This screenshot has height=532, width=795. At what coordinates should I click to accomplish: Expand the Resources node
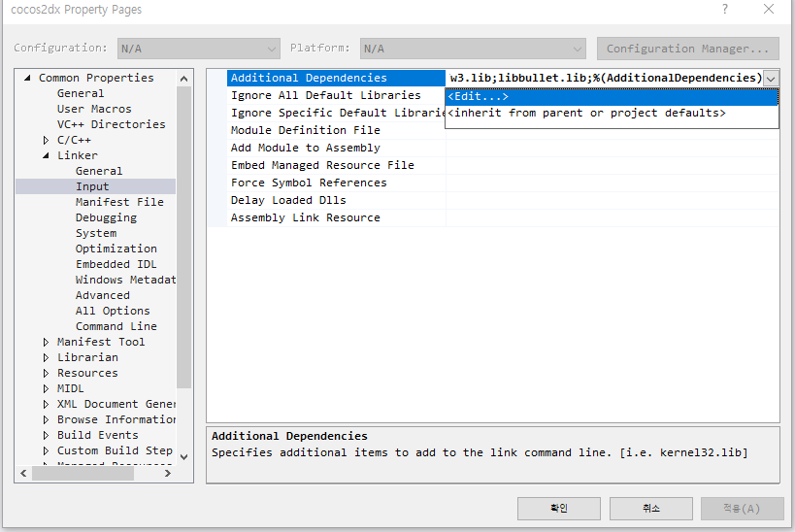[47, 373]
